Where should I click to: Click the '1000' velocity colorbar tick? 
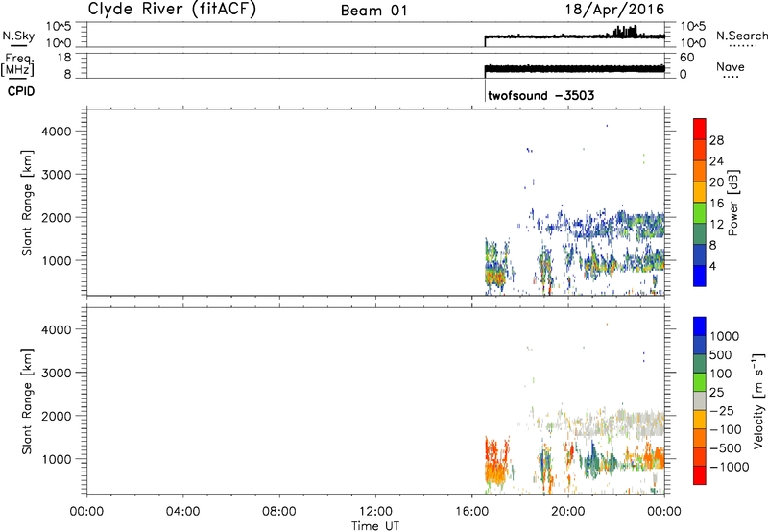coord(725,336)
